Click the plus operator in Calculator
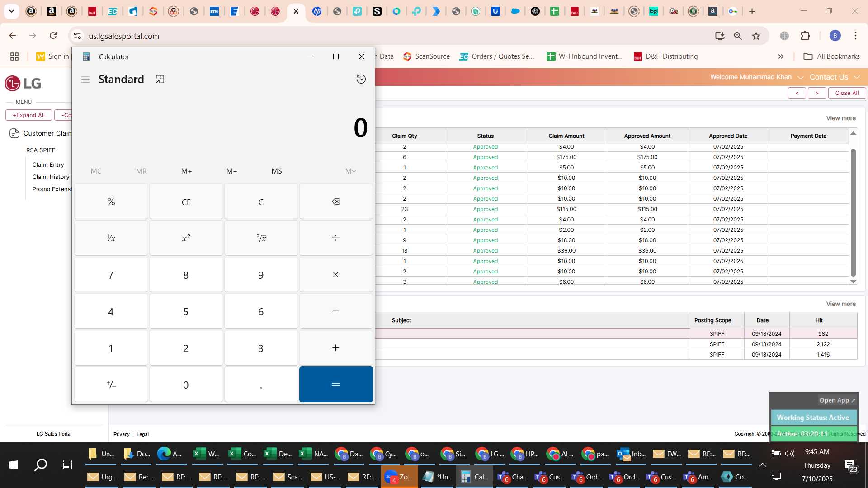 click(x=336, y=348)
